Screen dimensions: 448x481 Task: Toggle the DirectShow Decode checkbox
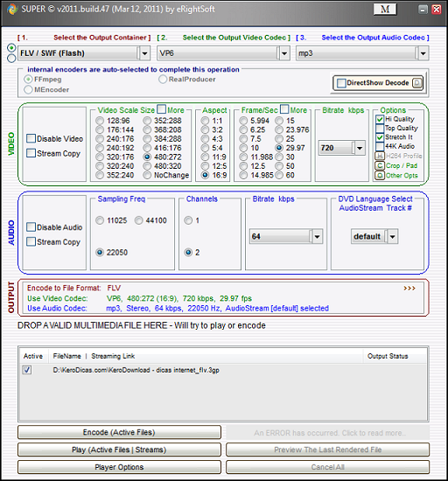[341, 83]
